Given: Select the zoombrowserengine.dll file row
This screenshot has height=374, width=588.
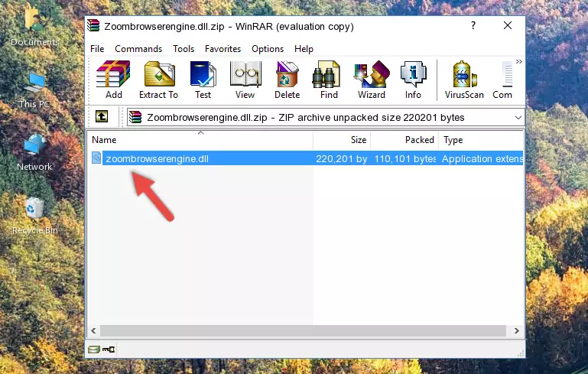Looking at the screenshot, I should [306, 158].
